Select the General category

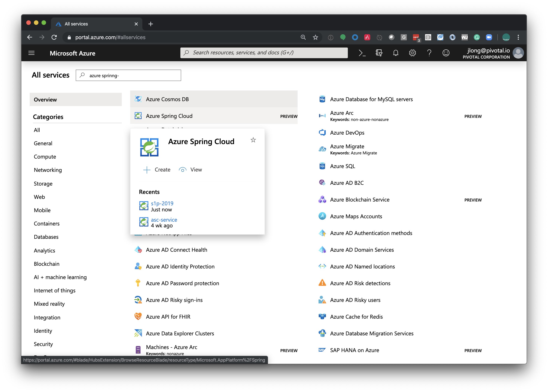43,143
